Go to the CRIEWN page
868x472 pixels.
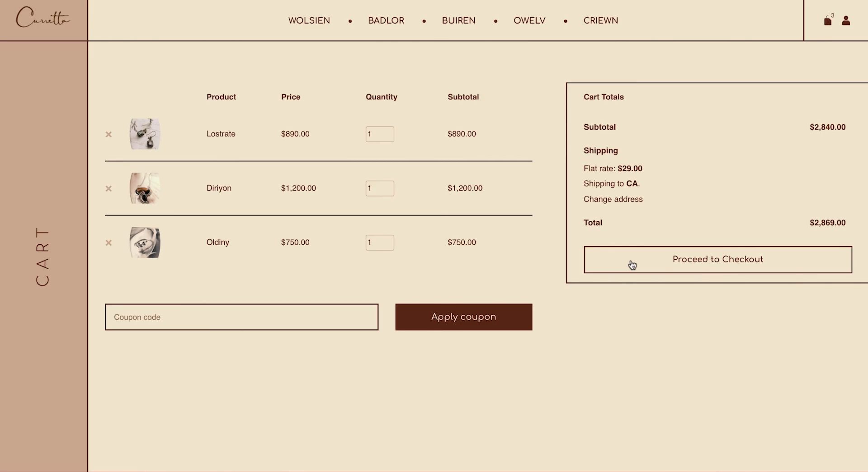pos(601,20)
